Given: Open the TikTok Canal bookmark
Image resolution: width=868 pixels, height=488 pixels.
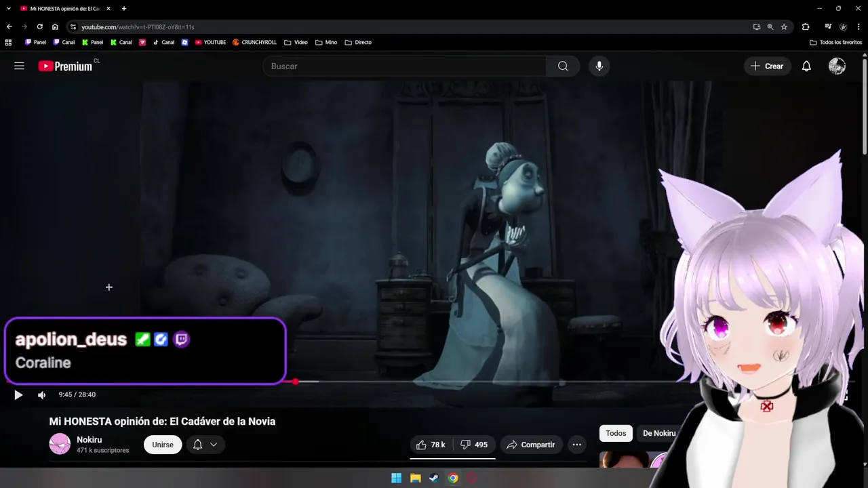Looking at the screenshot, I should pyautogui.click(x=163, y=42).
